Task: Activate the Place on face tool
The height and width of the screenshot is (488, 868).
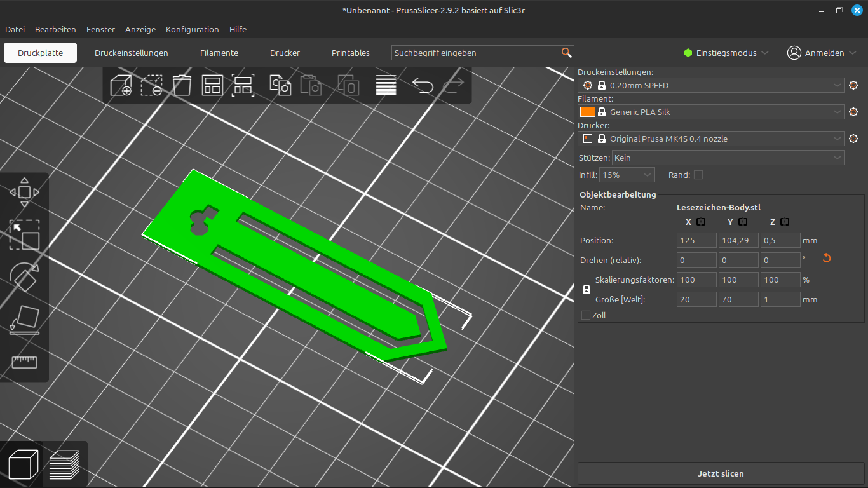Action: click(24, 320)
